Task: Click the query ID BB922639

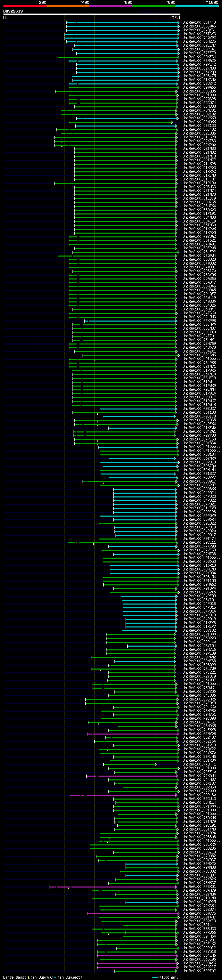Action: point(13,11)
